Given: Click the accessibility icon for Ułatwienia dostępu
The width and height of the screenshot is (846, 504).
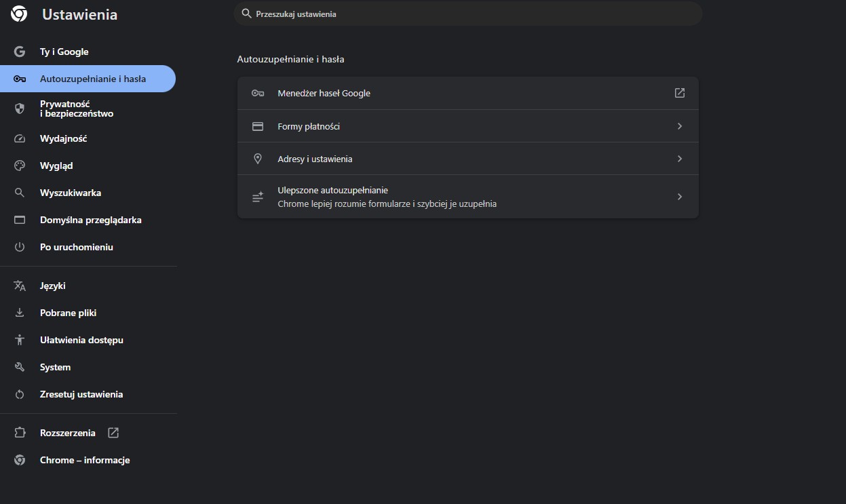Looking at the screenshot, I should pos(20,340).
